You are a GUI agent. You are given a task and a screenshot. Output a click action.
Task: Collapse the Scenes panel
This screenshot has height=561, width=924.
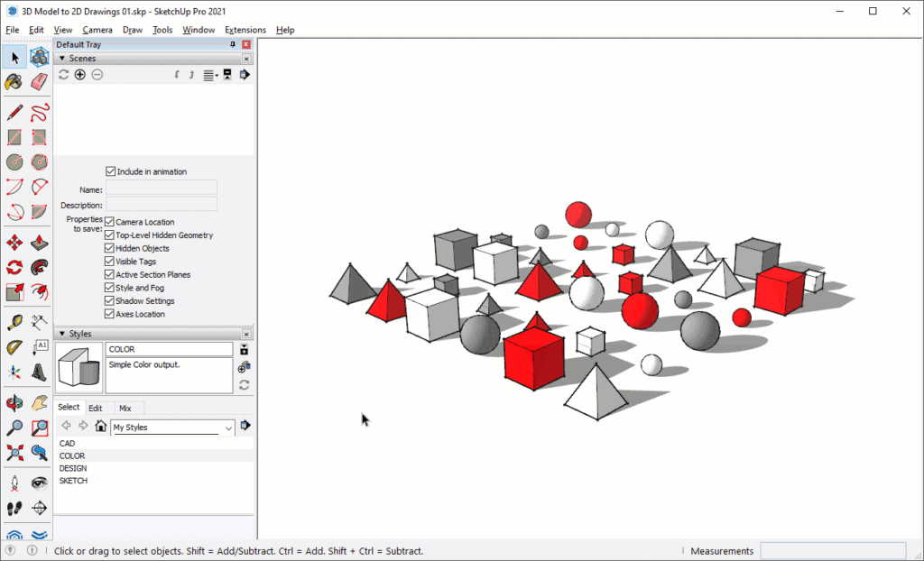(61, 58)
